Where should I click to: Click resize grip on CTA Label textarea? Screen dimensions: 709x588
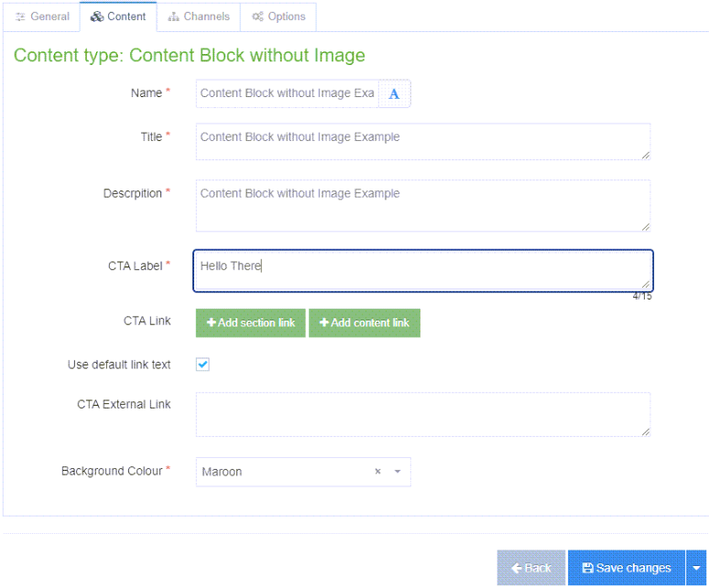pos(647,285)
